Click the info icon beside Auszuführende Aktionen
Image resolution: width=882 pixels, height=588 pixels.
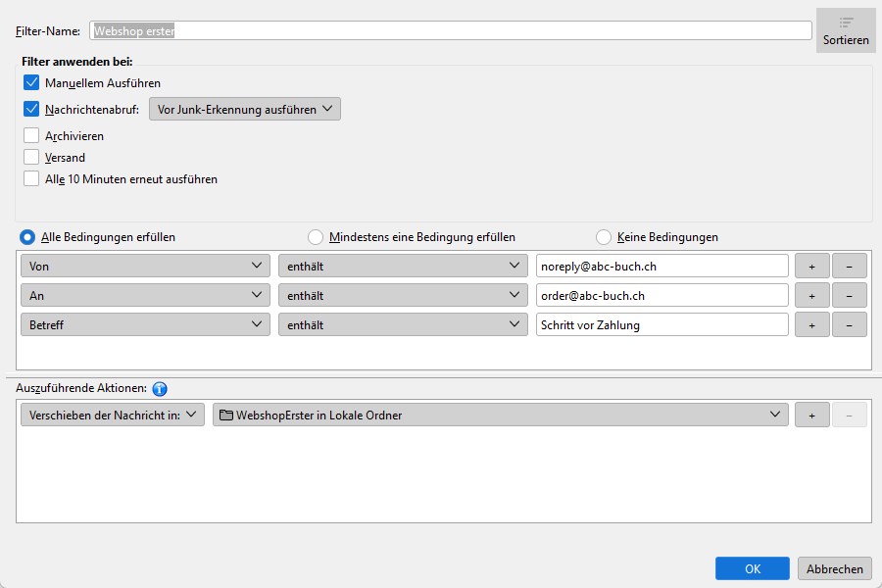[160, 388]
